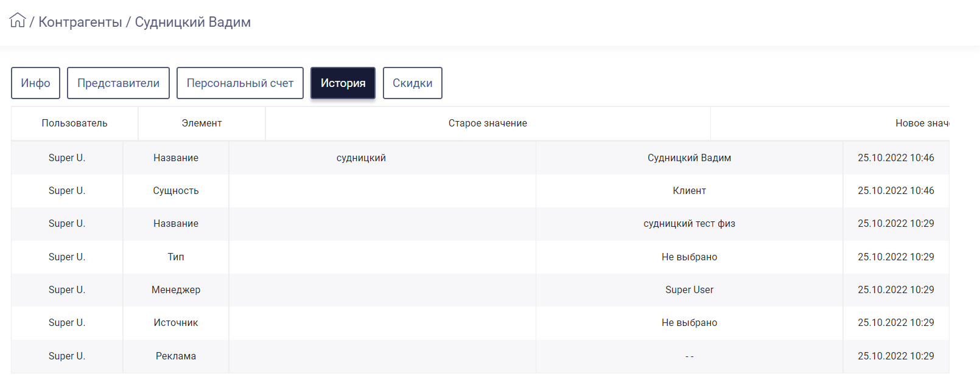The height and width of the screenshot is (388, 980).
Task: Click Элемент column header
Action: click(x=201, y=123)
